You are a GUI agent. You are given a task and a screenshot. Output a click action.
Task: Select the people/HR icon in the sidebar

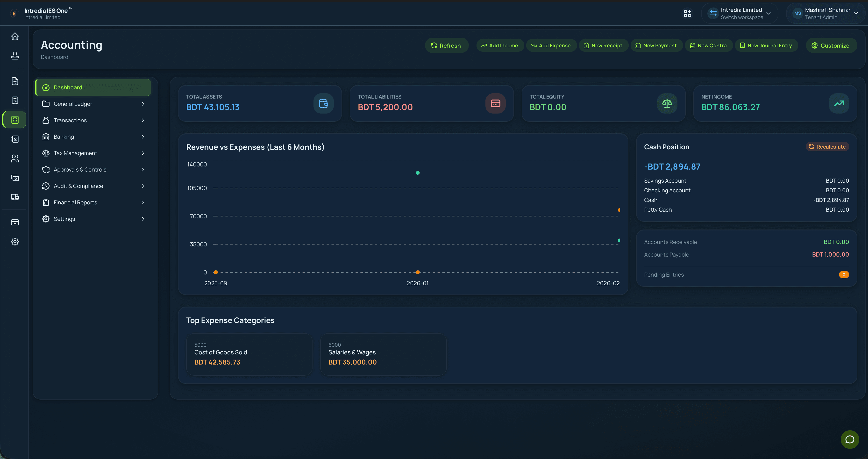15,158
